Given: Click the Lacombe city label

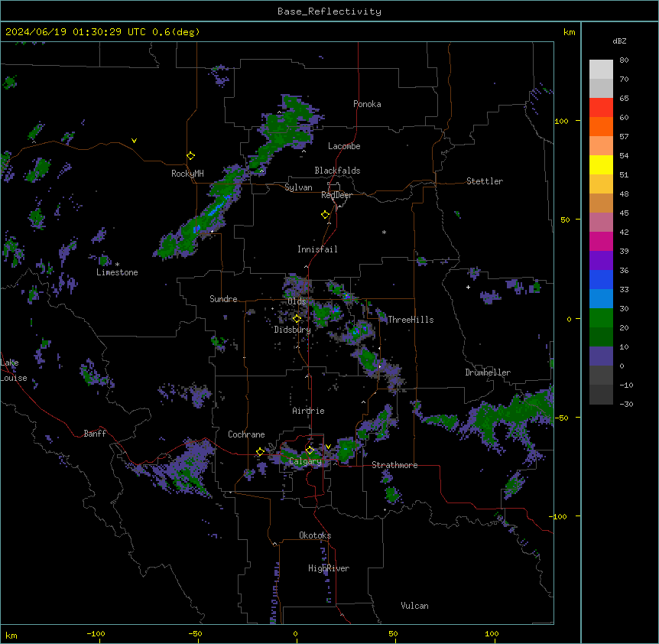Looking at the screenshot, I should [x=344, y=146].
